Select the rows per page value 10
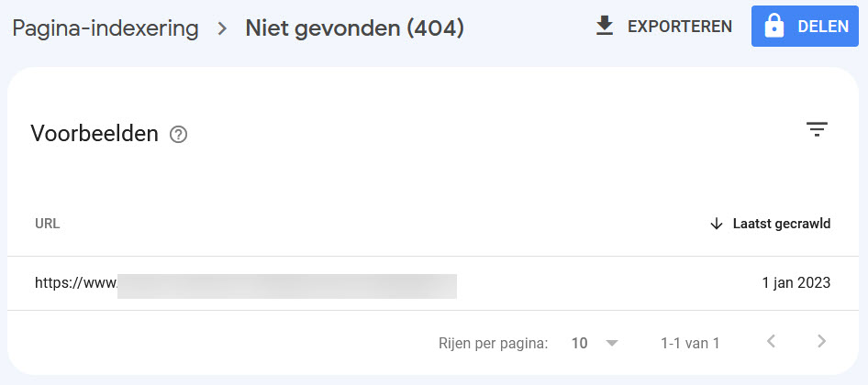This screenshot has width=868, height=385. tap(580, 344)
